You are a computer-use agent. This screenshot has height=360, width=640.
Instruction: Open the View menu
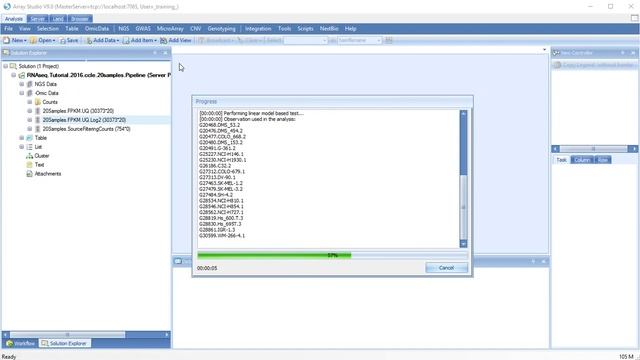(25, 29)
